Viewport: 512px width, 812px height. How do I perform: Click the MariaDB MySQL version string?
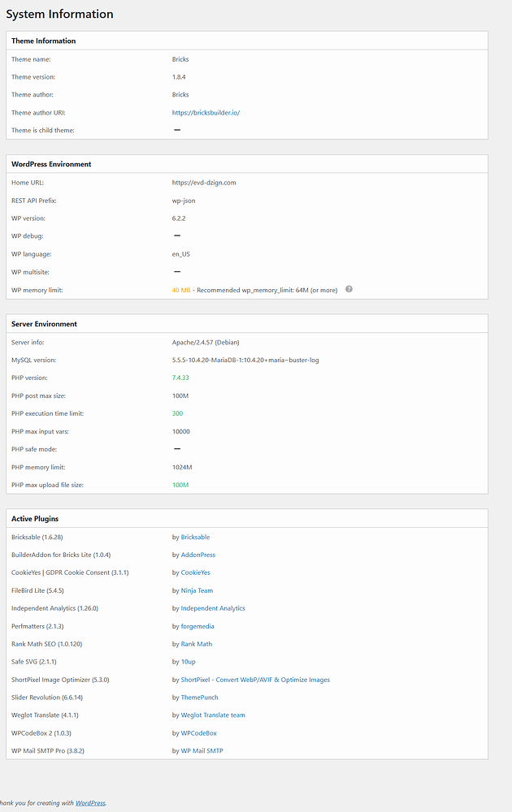(x=245, y=360)
